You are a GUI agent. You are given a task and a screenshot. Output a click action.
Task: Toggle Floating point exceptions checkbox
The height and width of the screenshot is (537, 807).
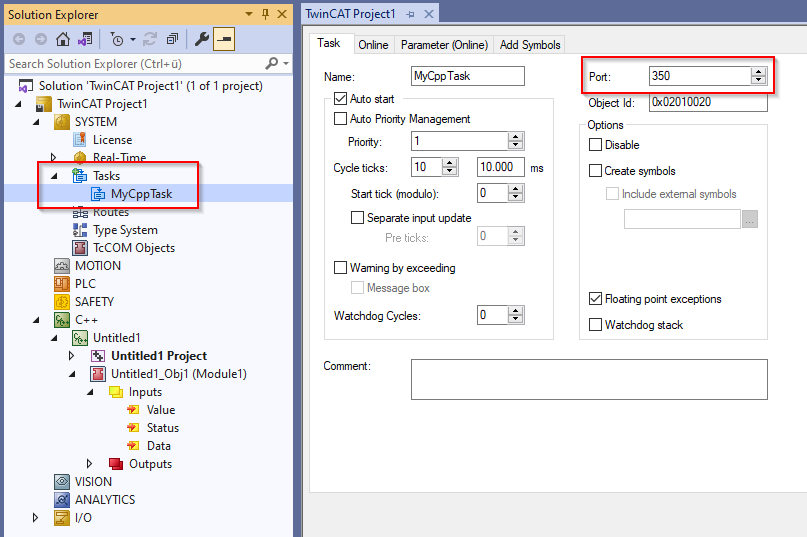pos(595,298)
